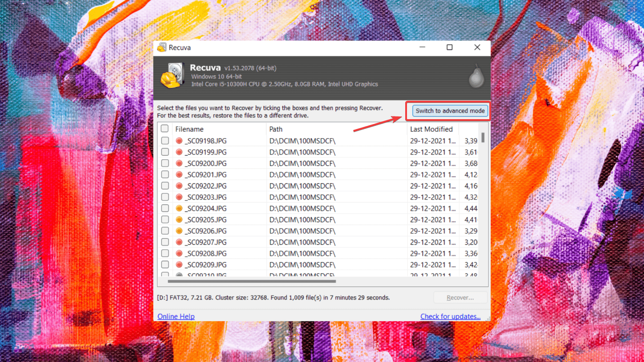This screenshot has height=362, width=644.
Task: Select the _SC09204.JPG filename
Action: [x=206, y=208]
